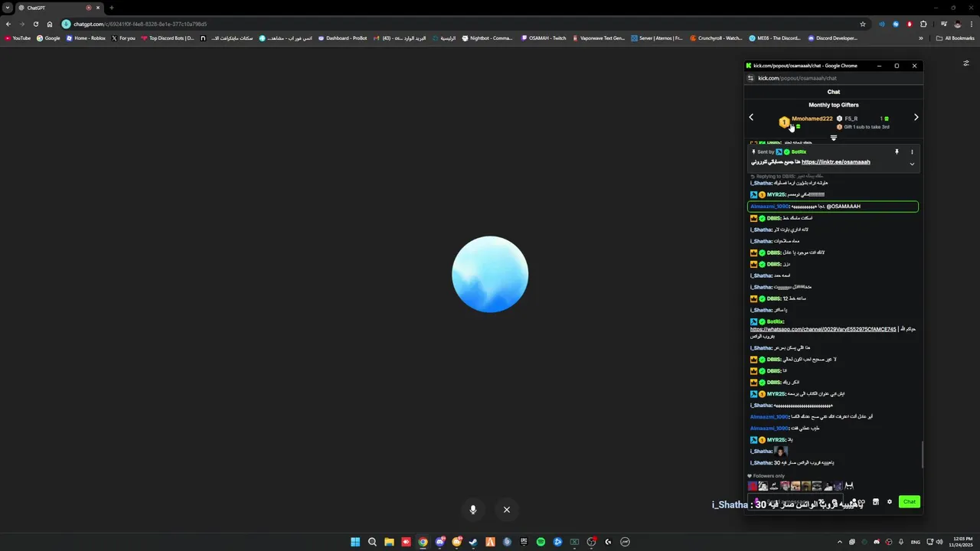The width and height of the screenshot is (980, 551).
Task: Click the highlighted Almaazmi_1000 message
Action: (833, 207)
